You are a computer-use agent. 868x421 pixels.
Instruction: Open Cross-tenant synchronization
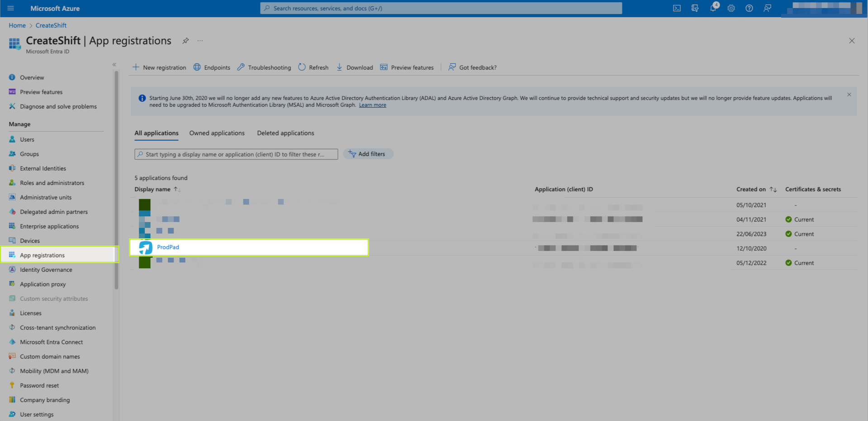[x=57, y=327]
